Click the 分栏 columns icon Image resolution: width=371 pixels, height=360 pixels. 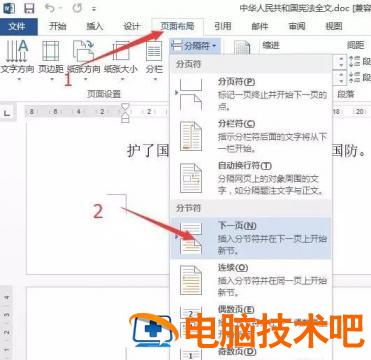(x=154, y=51)
